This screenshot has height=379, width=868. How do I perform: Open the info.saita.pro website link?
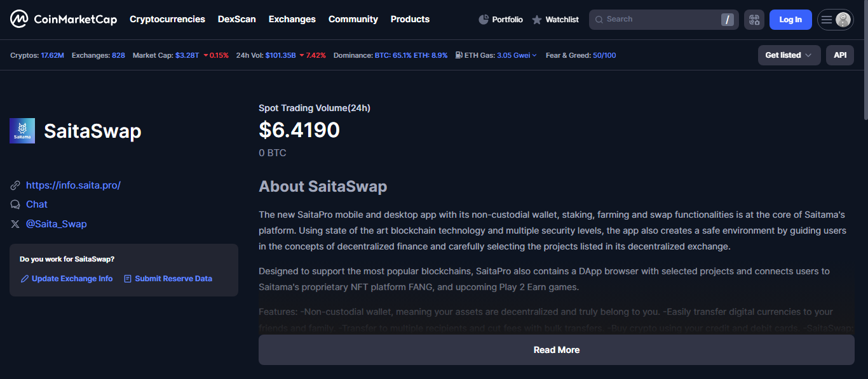(x=73, y=185)
